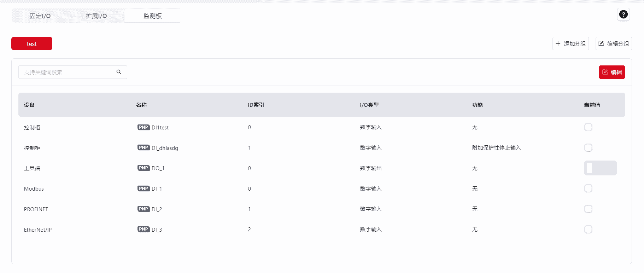Click the help question mark icon
Image resolution: width=644 pixels, height=273 pixels.
pos(623,14)
